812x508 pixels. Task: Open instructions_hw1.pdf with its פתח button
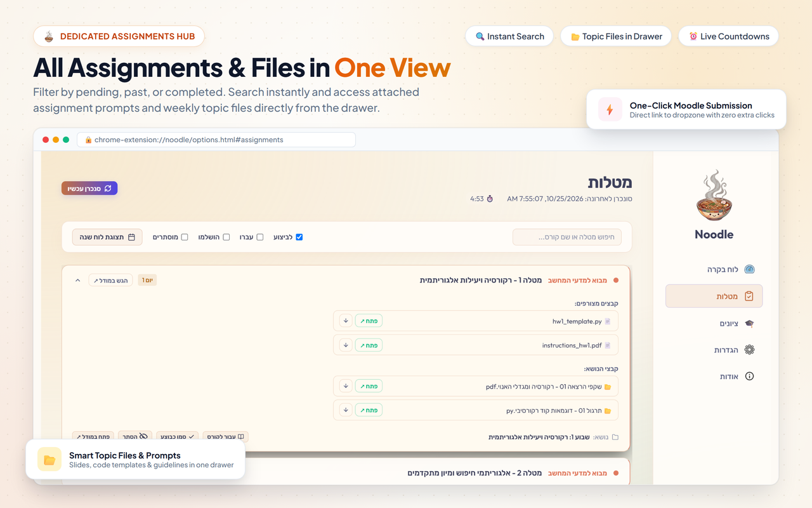[369, 345]
